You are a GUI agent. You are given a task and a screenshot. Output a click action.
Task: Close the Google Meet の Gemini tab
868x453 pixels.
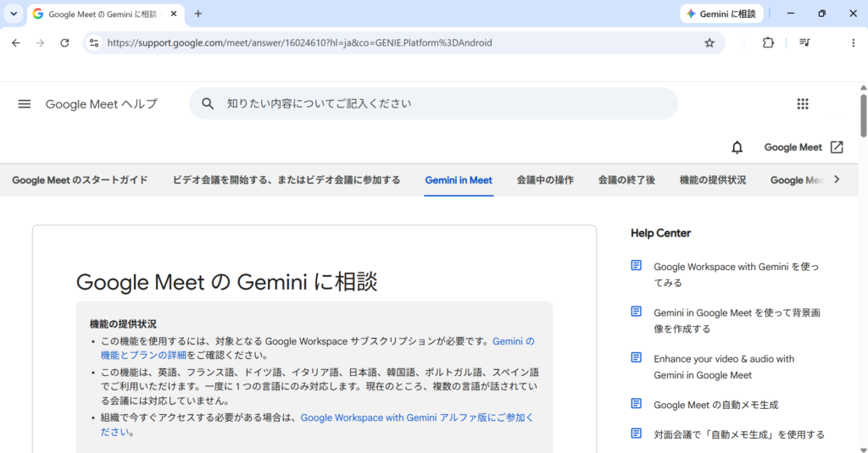[x=174, y=14]
